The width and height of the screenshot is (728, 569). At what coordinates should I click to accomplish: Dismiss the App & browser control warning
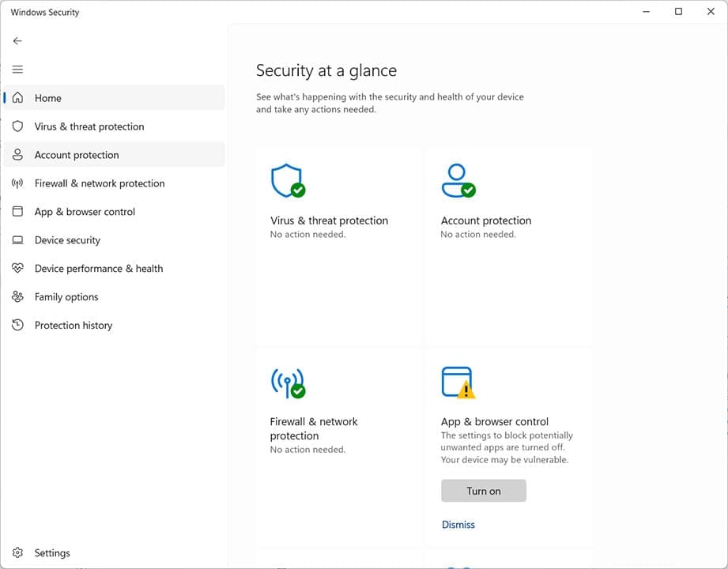[x=458, y=525]
